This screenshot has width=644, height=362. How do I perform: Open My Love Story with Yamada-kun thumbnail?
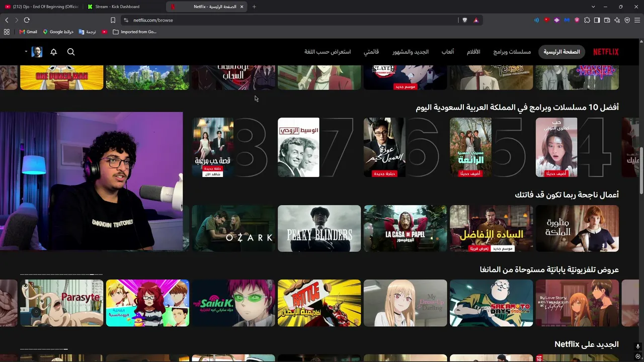pos(577,303)
